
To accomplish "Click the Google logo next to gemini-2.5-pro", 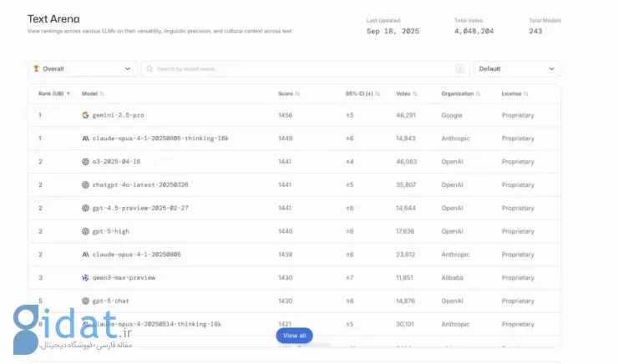I will [x=85, y=115].
